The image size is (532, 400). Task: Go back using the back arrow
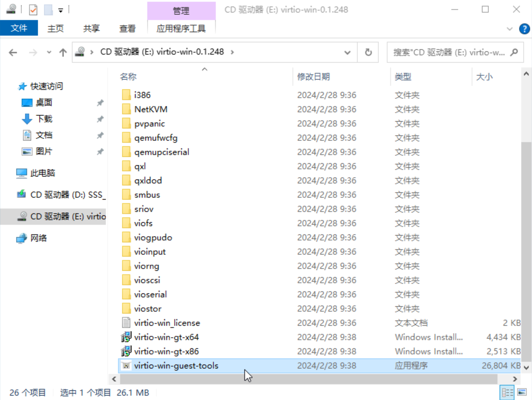click(13, 52)
